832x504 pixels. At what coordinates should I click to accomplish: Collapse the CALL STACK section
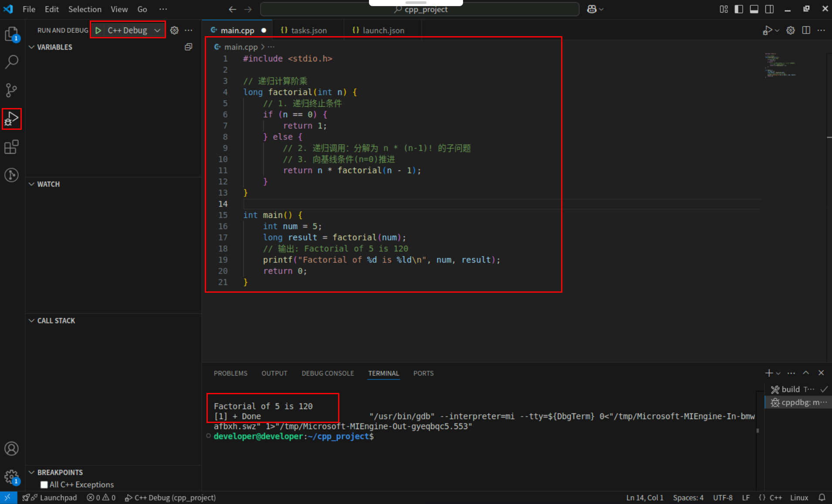click(x=52, y=321)
